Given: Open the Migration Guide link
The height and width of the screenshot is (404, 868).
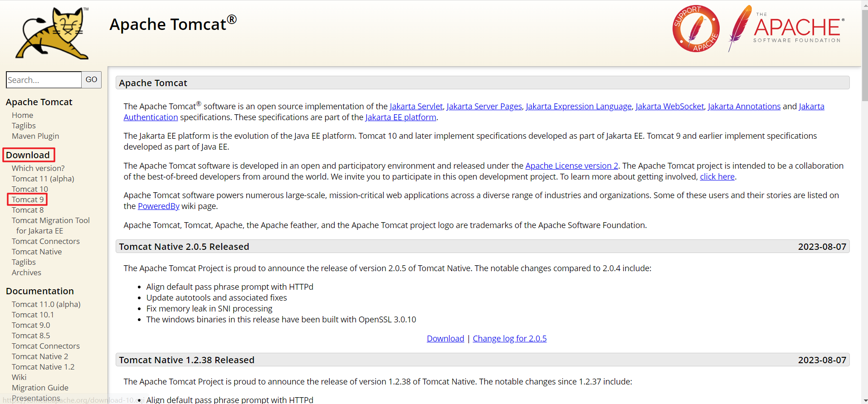Looking at the screenshot, I should (x=40, y=388).
